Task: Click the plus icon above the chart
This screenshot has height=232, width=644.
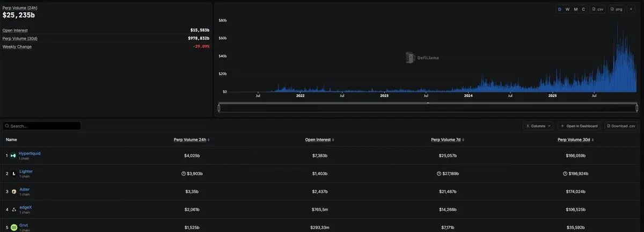Action: coord(631,9)
